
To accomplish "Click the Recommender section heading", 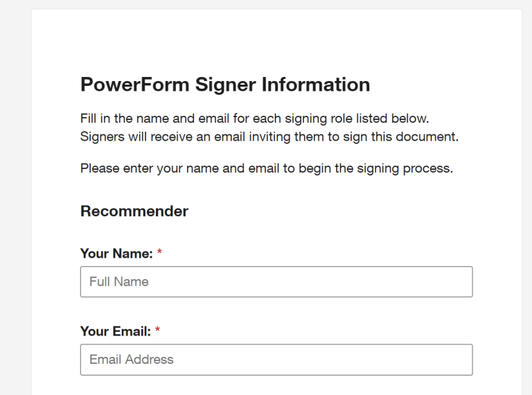I will pos(134,211).
